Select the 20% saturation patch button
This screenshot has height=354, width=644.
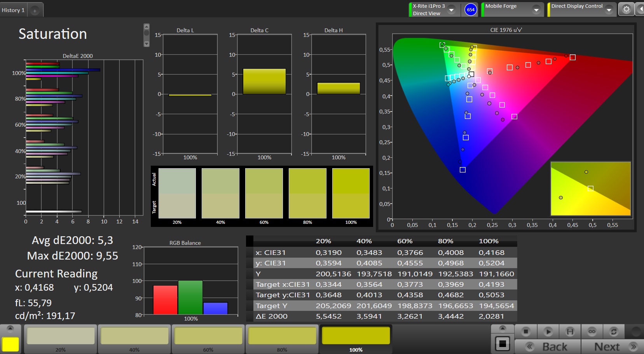tap(61, 339)
